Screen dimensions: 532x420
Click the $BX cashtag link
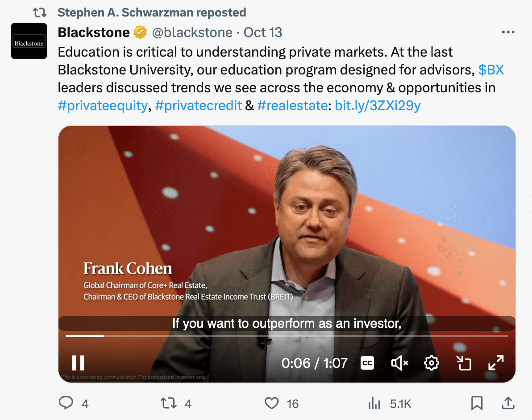[x=491, y=70]
